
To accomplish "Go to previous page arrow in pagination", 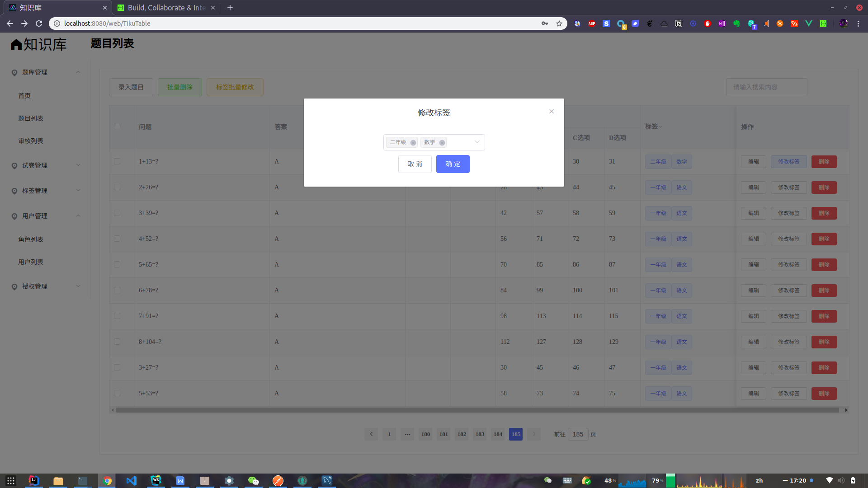I will pyautogui.click(x=371, y=434).
